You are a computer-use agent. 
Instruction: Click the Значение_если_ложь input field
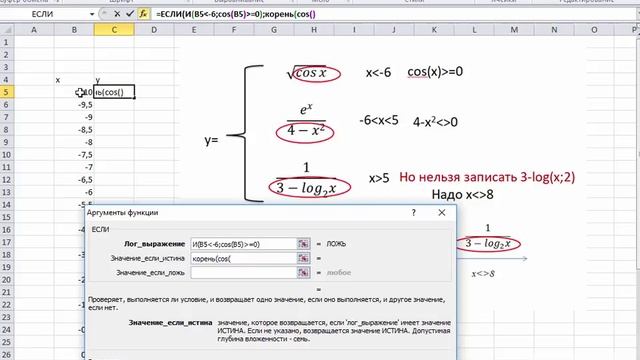243,273
